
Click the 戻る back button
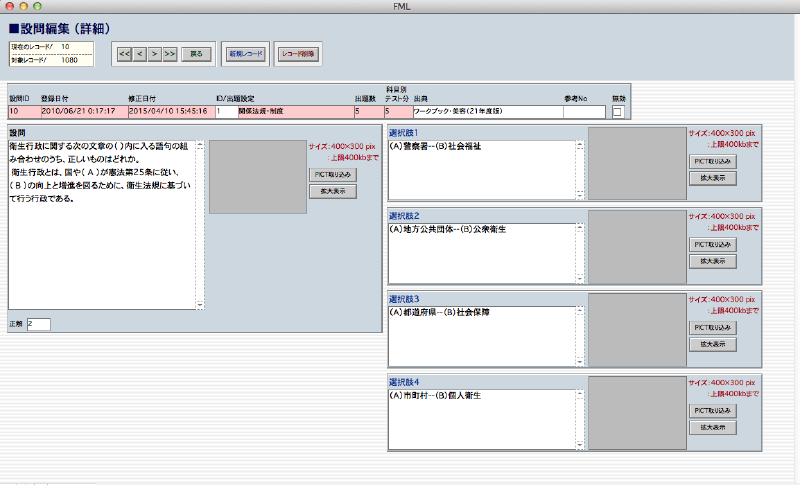pos(197,54)
